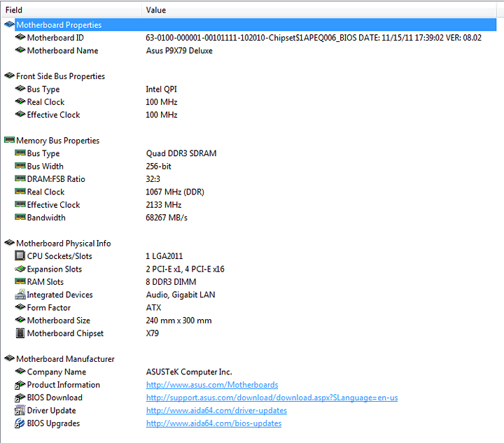
Task: Select the FSB Effective Clock label
Action: point(53,115)
